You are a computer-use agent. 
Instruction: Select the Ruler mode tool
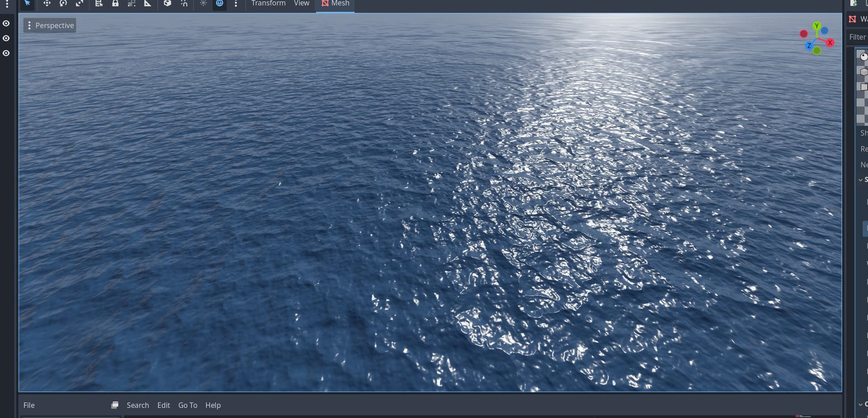[148, 4]
